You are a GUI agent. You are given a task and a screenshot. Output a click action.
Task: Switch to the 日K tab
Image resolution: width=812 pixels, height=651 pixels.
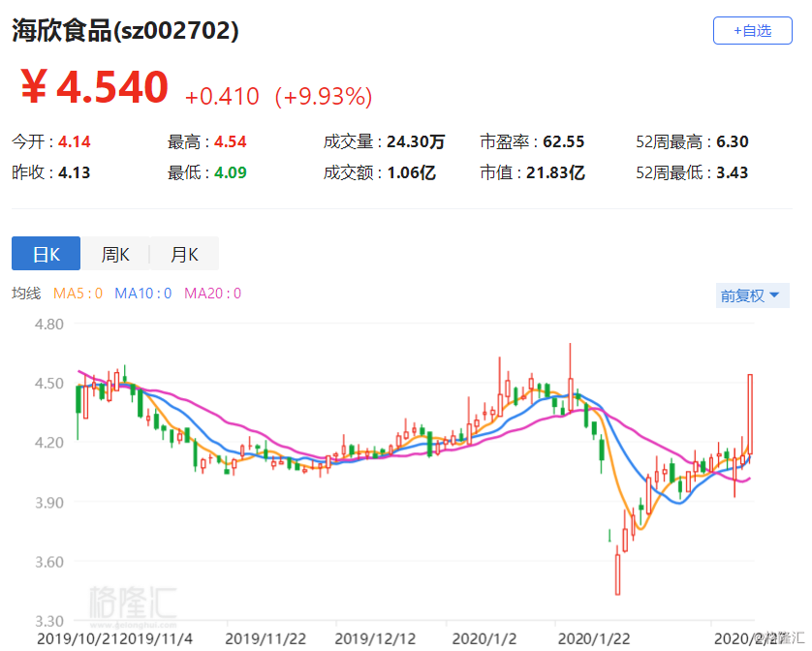point(47,254)
